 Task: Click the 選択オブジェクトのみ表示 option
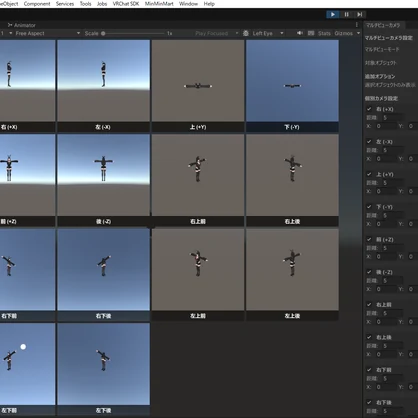click(390, 85)
